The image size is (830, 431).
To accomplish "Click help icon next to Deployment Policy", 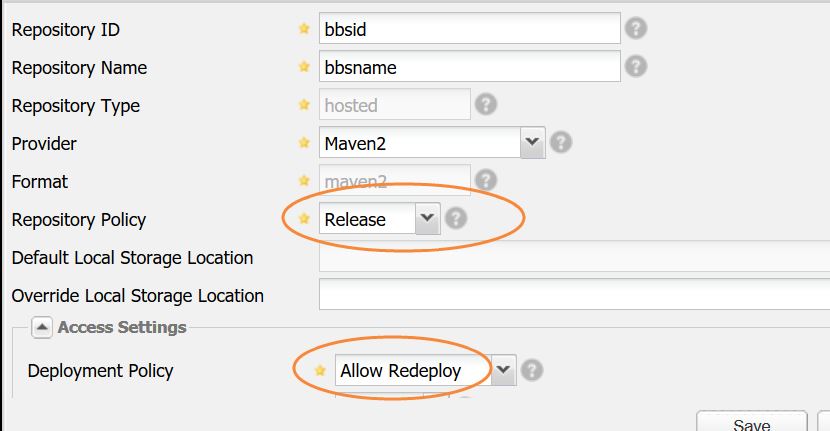I will (531, 370).
